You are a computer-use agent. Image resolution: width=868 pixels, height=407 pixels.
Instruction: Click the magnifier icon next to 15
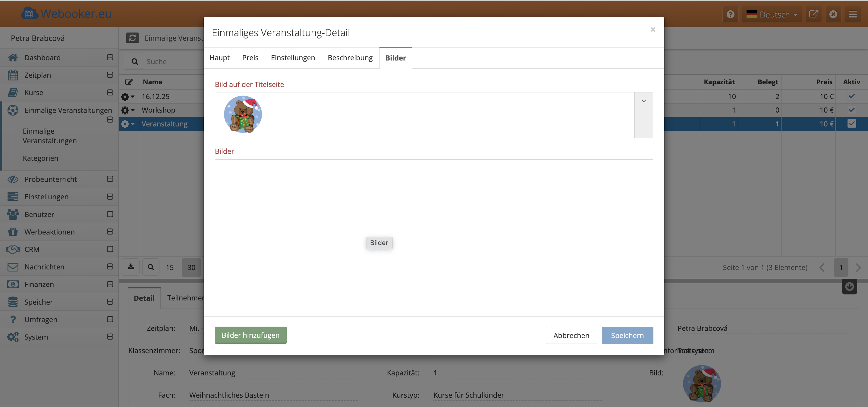click(x=151, y=267)
